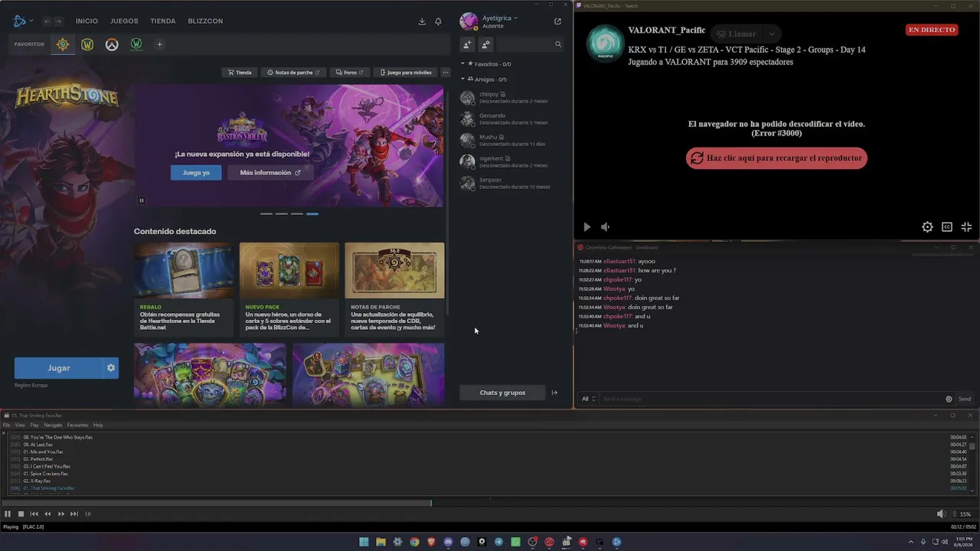Open the Battle.net downloads icon
980x551 pixels.
422,21
